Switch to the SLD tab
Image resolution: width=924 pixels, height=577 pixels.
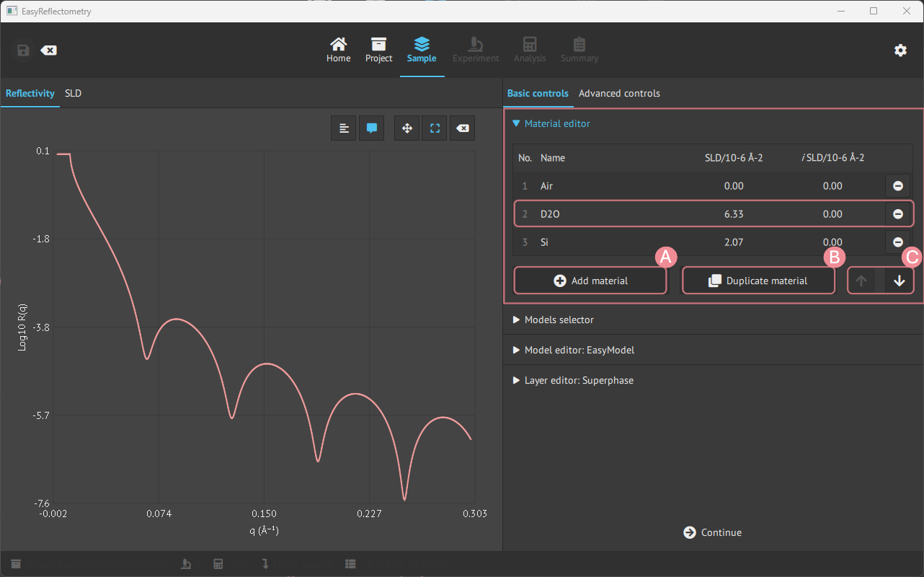[73, 93]
